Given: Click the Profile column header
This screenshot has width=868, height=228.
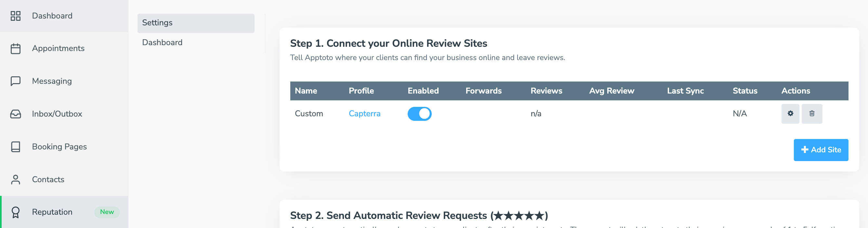Looking at the screenshot, I should [361, 91].
